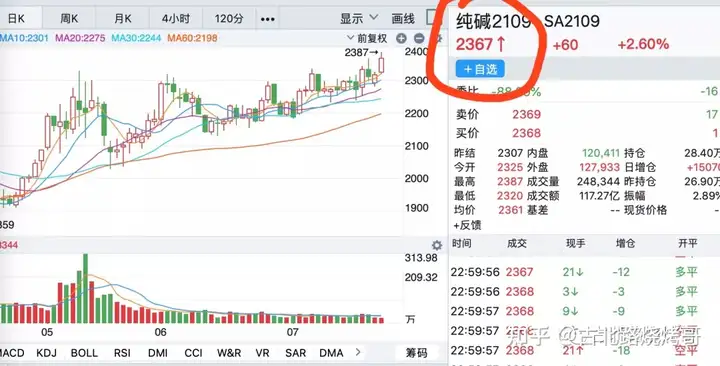Show more indicators with the right chevron
Viewport: 720px width, 366px height.
coord(358,352)
